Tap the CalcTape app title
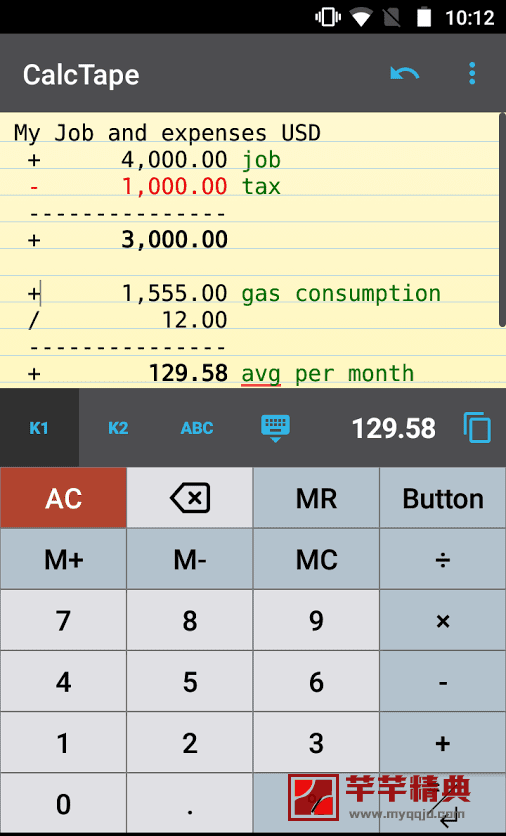 click(81, 75)
